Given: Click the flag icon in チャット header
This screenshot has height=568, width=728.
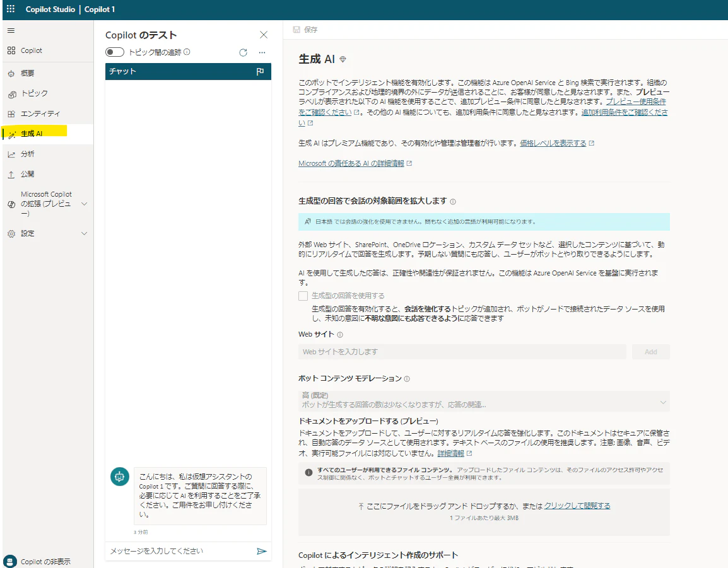Looking at the screenshot, I should [260, 71].
